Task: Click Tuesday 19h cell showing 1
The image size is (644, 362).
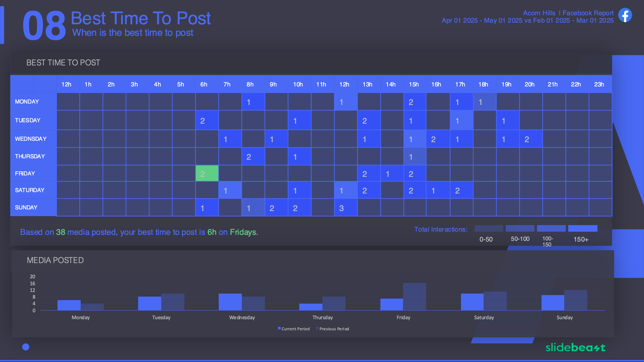Action: pos(508,120)
